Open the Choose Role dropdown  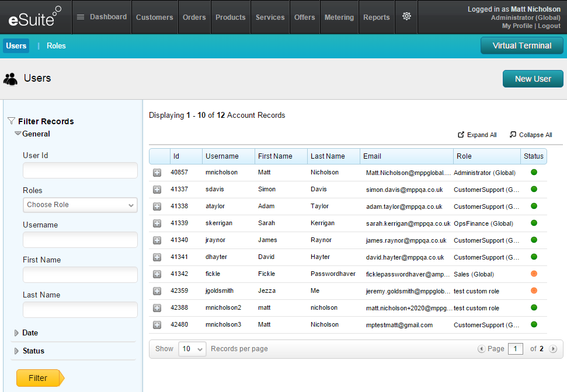pyautogui.click(x=80, y=205)
